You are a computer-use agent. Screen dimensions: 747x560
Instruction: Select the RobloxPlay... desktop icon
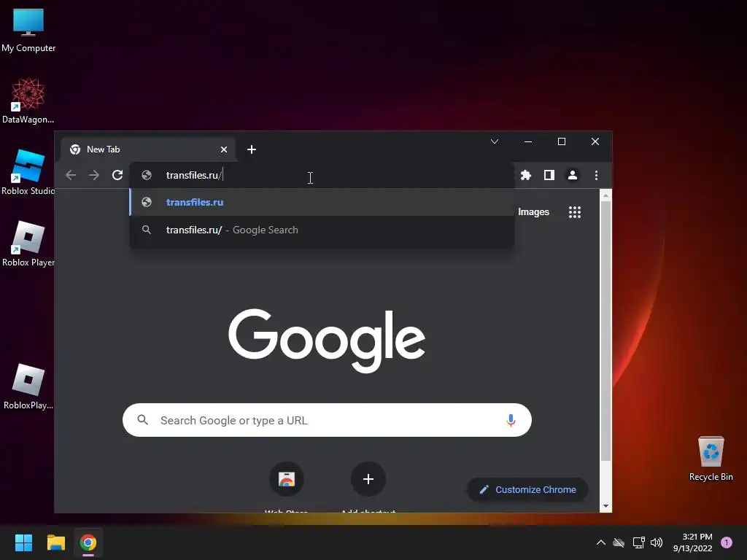click(x=28, y=386)
